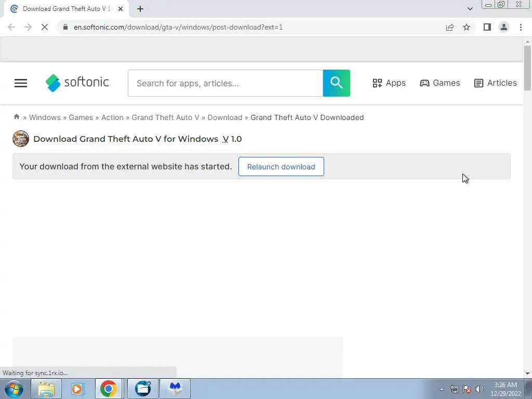Viewport: 532px width, 399px height.
Task: Click the Softonic logo
Action: tap(77, 83)
